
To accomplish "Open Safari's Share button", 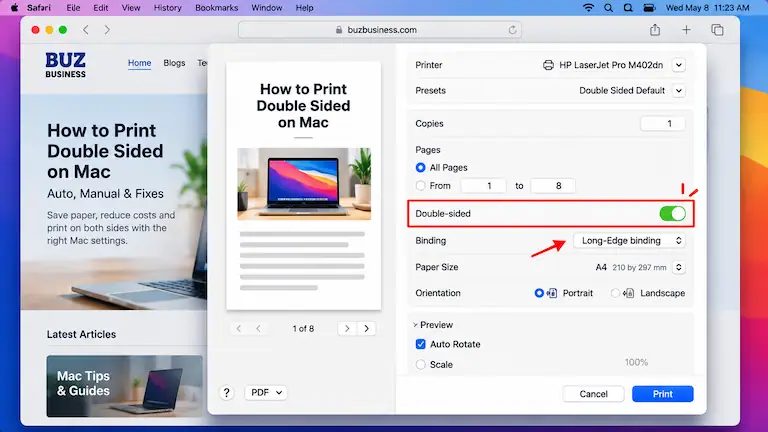I will [655, 30].
